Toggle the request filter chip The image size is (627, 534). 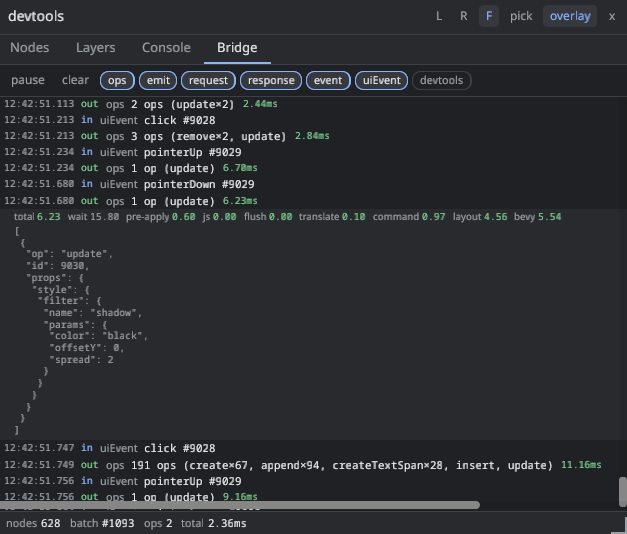208,80
